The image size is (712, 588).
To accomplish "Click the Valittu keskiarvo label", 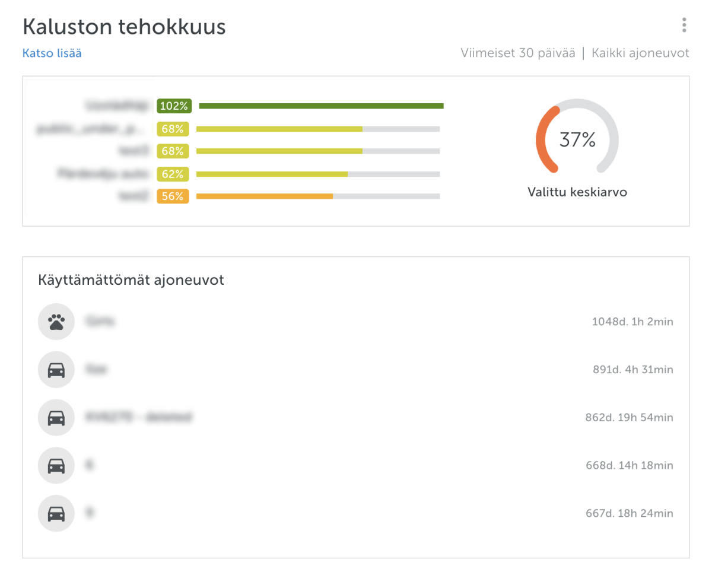I will click(x=577, y=192).
